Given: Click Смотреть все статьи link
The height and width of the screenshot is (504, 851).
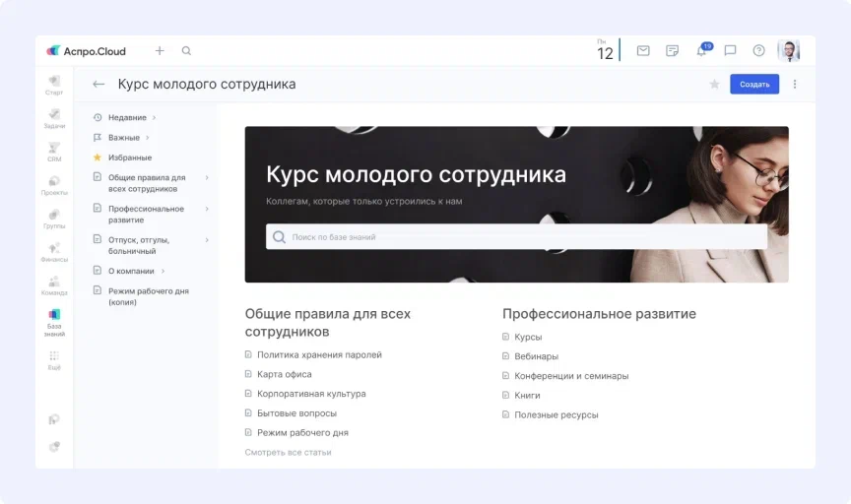Looking at the screenshot, I should [x=288, y=453].
